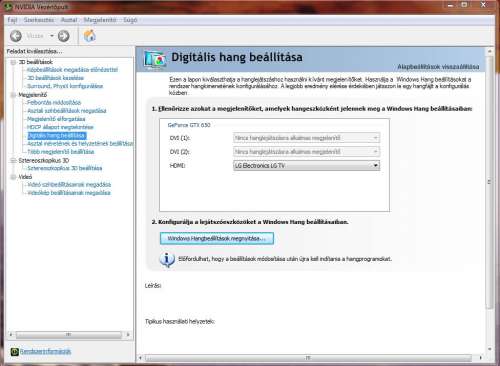Minimize the NVIDIA control panel window
The width and height of the screenshot is (500, 366).
[x=450, y=5]
